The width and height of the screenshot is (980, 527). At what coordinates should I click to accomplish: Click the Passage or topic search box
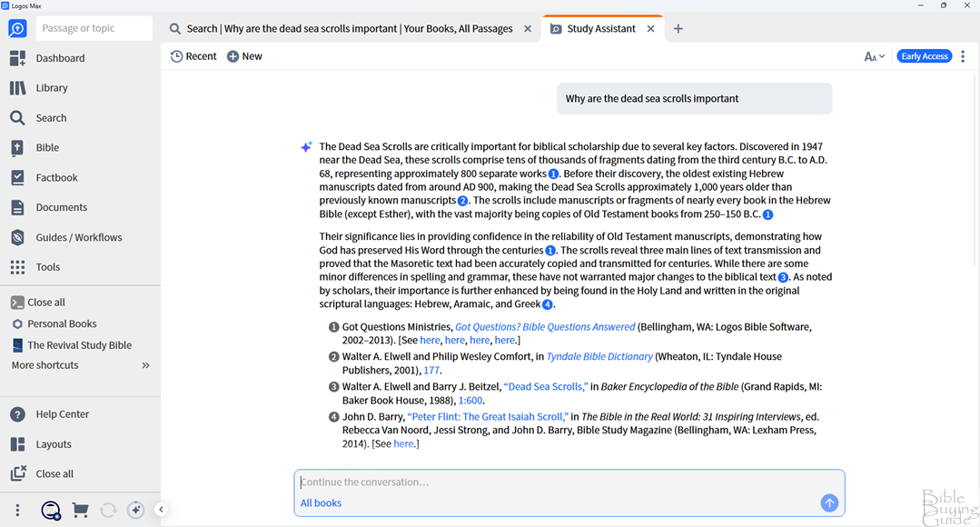click(93, 28)
